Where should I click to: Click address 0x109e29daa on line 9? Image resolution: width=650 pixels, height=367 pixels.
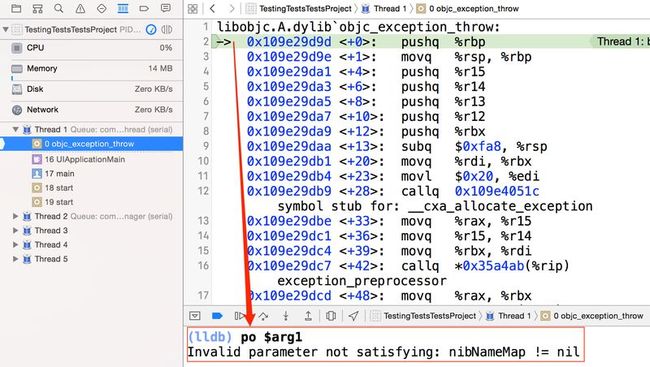point(289,146)
